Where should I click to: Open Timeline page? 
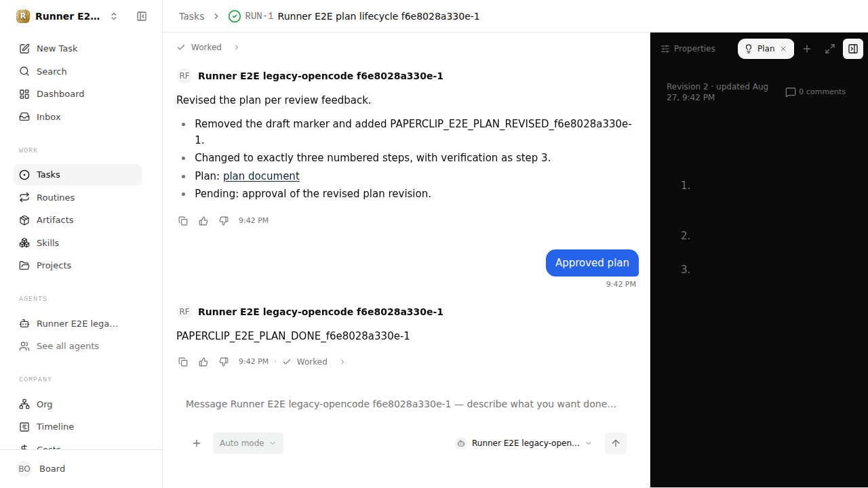77,427
